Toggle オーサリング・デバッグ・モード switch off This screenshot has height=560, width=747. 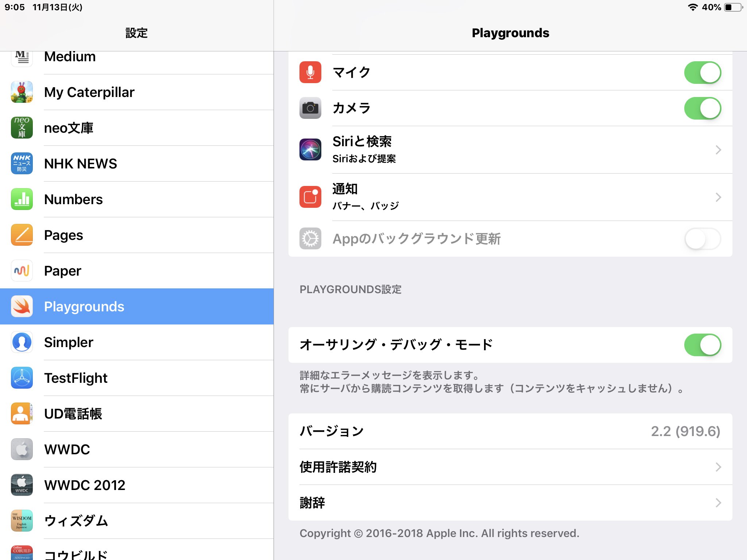pos(702,345)
